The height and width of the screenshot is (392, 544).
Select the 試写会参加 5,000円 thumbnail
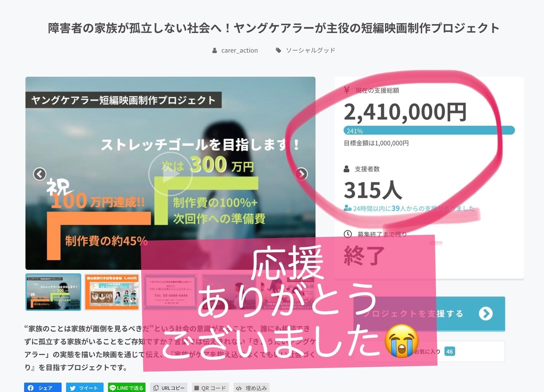[112, 292]
